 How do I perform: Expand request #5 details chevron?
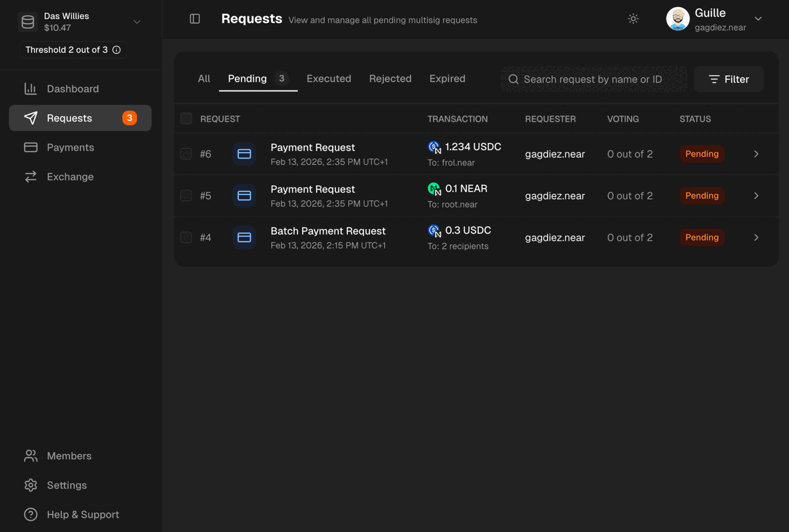coord(756,196)
